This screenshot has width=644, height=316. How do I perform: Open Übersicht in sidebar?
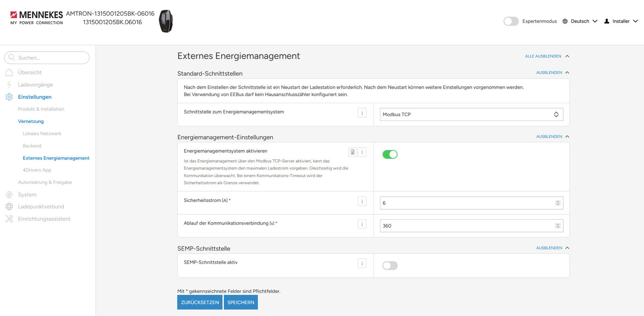coord(30,73)
